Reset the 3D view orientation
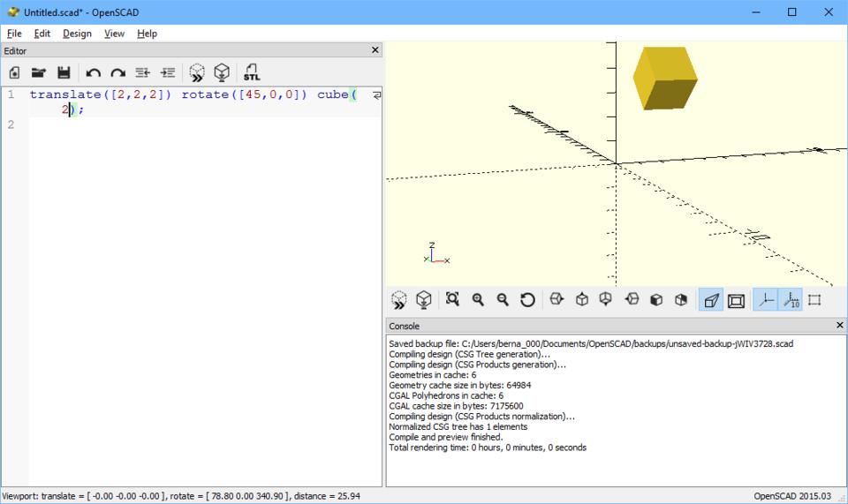The image size is (848, 504). tap(527, 300)
